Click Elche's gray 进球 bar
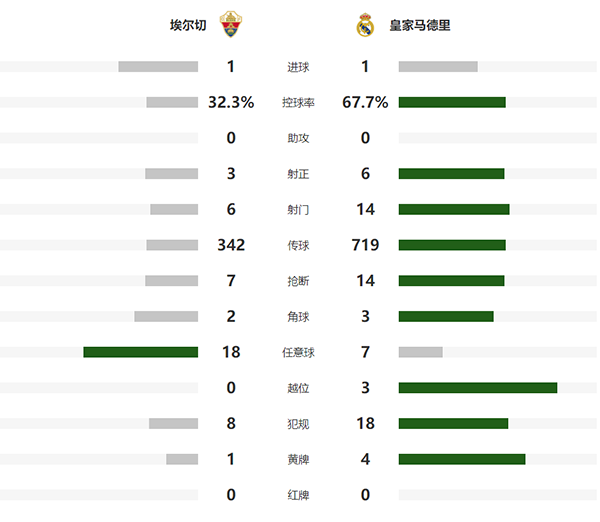Image resolution: width=600 pixels, height=522 pixels. pyautogui.click(x=158, y=67)
